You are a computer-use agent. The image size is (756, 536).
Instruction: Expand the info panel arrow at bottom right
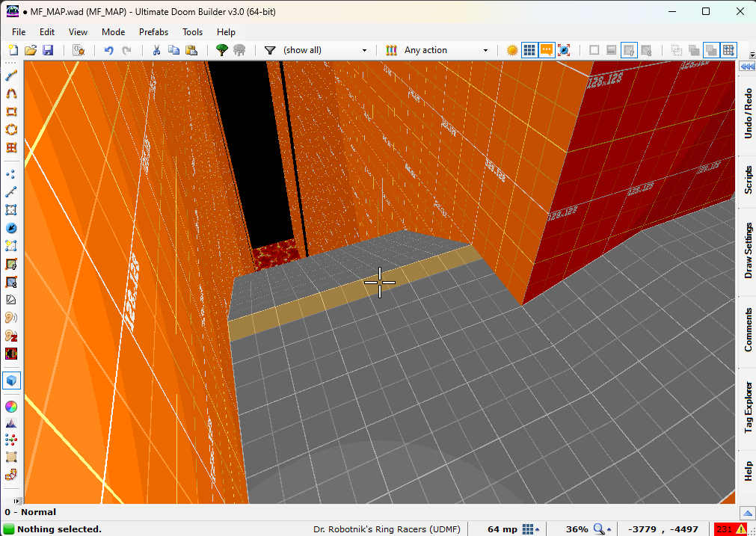(x=747, y=513)
